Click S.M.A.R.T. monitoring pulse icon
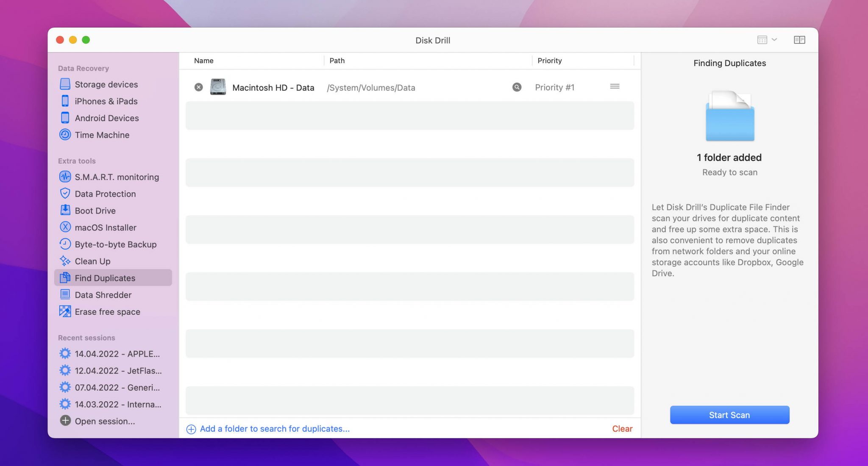Viewport: 868px width, 466px height. [65, 177]
